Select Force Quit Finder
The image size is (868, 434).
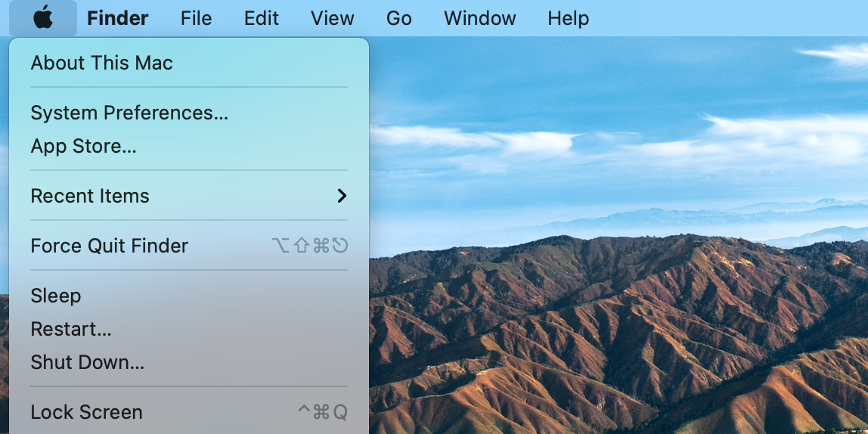point(109,246)
